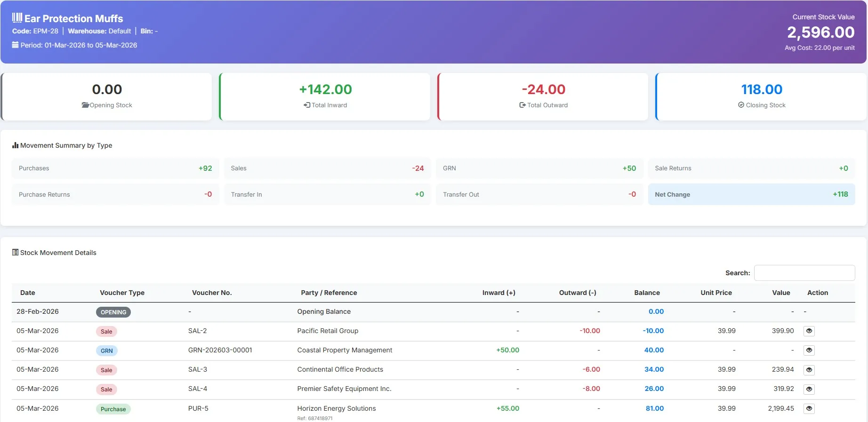Click the Opening Stock folder icon
Viewport: 868px width, 422px height.
[x=85, y=105]
